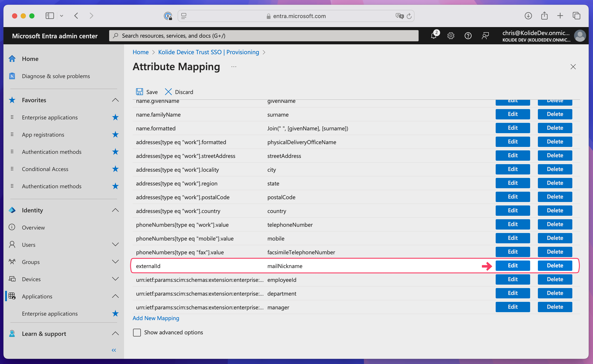The width and height of the screenshot is (593, 364).
Task: Click Add New Mapping link
Action: point(156,318)
